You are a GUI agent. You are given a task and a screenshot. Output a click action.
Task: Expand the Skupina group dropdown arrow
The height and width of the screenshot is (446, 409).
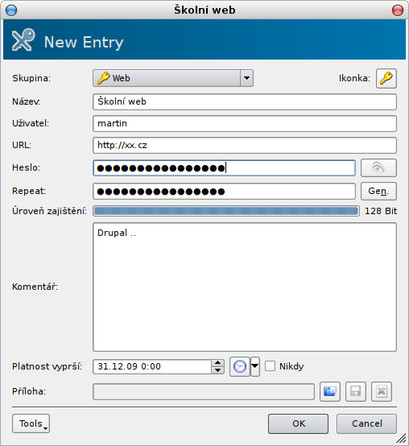pyautogui.click(x=247, y=78)
